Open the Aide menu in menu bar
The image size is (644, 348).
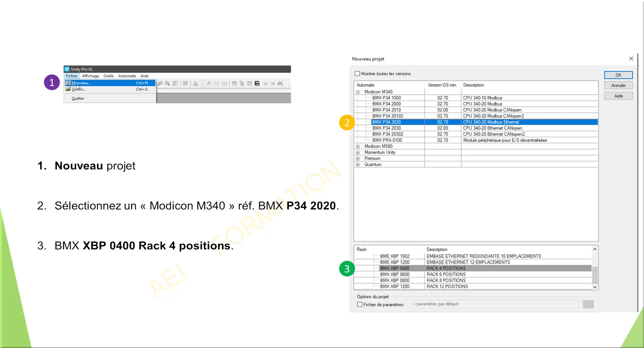pyautogui.click(x=145, y=76)
